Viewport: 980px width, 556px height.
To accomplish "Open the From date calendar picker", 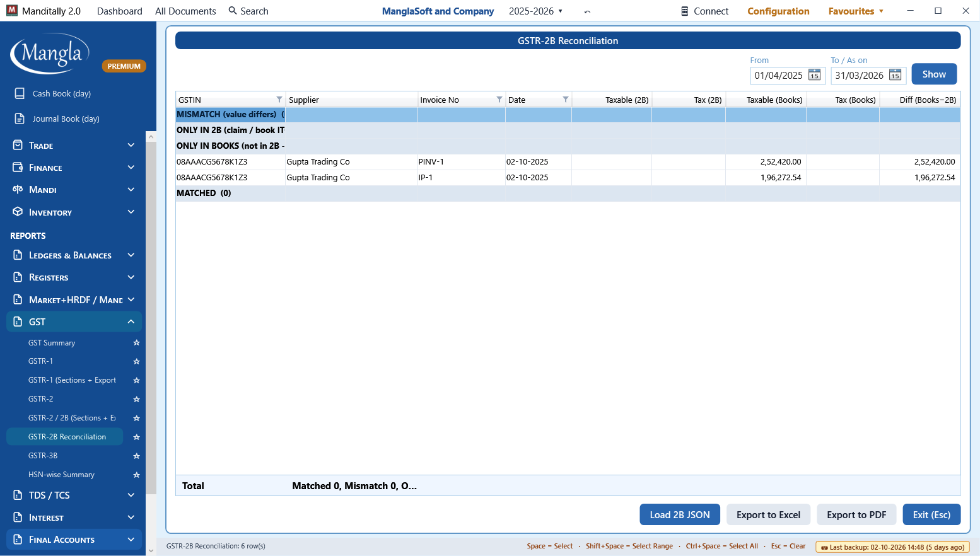I will 814,76.
